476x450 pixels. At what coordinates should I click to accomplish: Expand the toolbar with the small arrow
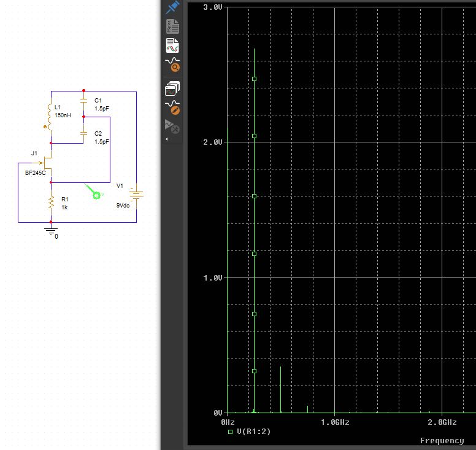coord(166,139)
